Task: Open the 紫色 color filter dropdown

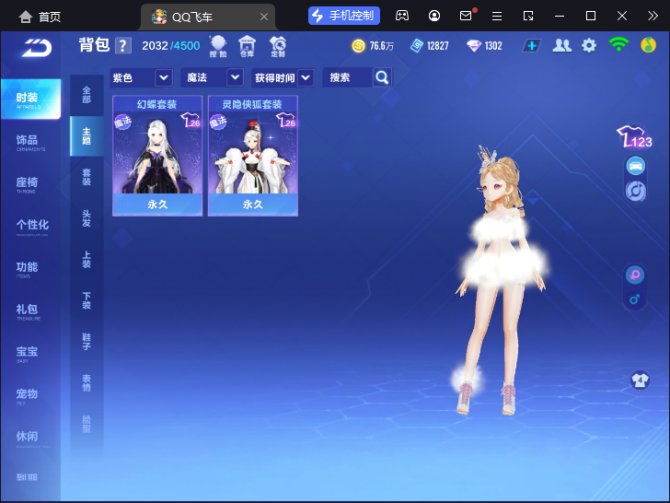Action: pyautogui.click(x=141, y=77)
